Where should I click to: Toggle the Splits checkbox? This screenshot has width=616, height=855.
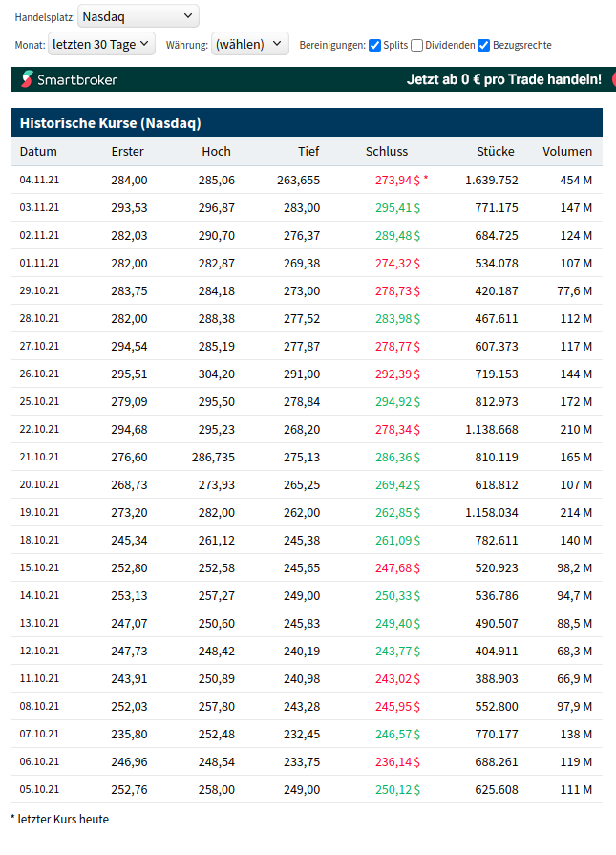(x=374, y=45)
